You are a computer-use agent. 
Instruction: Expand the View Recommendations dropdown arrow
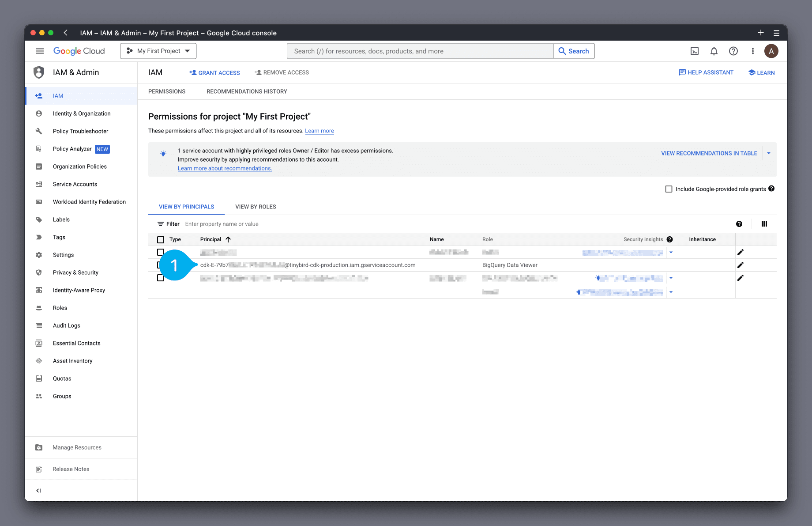(x=769, y=153)
